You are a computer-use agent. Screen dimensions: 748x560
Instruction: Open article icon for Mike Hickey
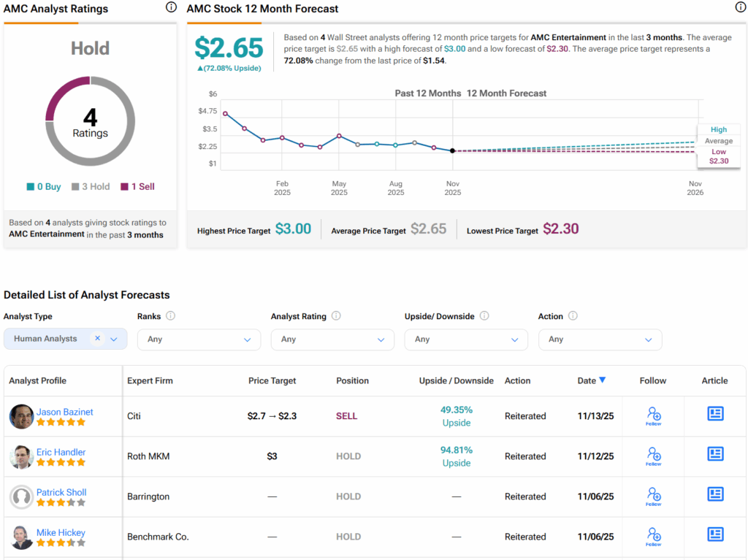tap(714, 534)
